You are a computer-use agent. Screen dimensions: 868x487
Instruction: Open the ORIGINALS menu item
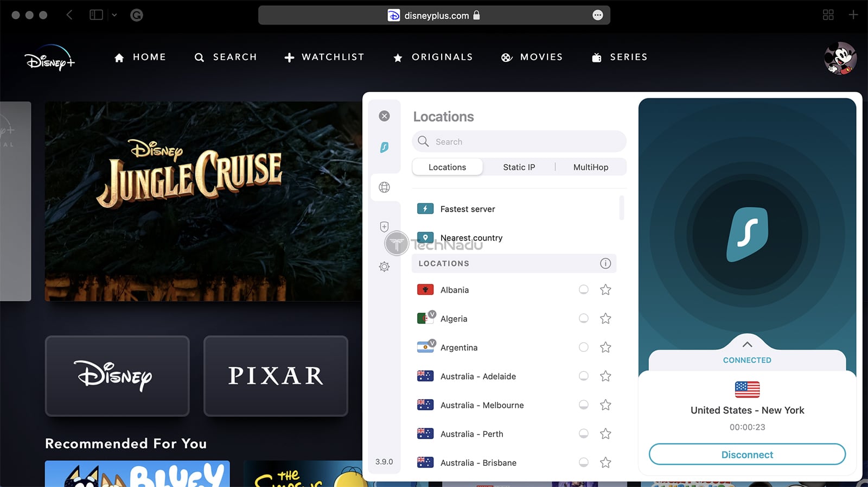coord(433,57)
